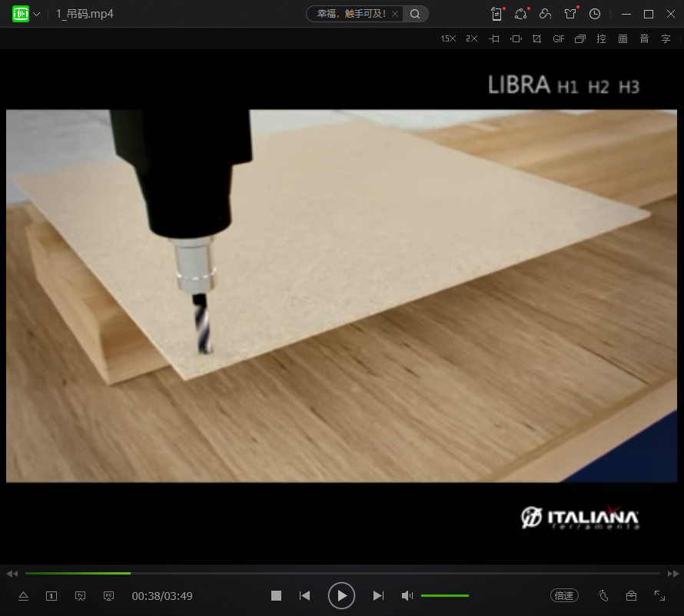Open the 画 picture settings
The width and height of the screenshot is (684, 616).
[x=623, y=39]
